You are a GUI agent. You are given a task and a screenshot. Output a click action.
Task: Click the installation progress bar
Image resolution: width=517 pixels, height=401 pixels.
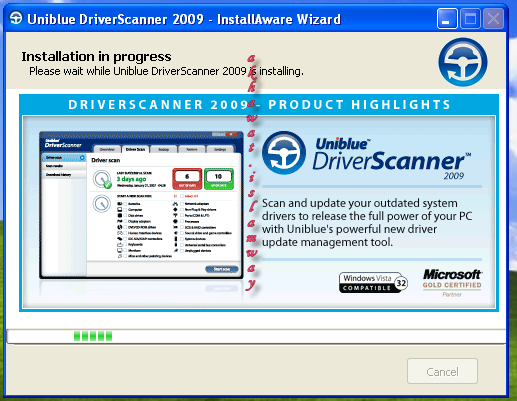[x=256, y=336]
